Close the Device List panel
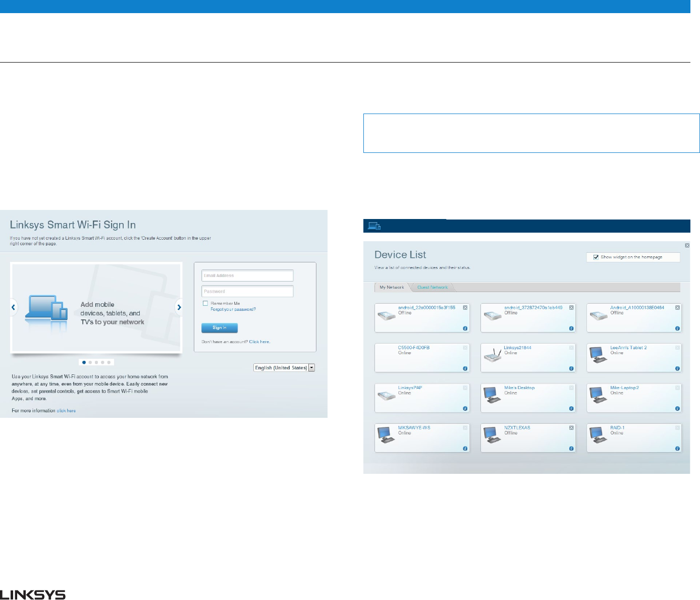The width and height of the screenshot is (700, 600). pos(687,245)
